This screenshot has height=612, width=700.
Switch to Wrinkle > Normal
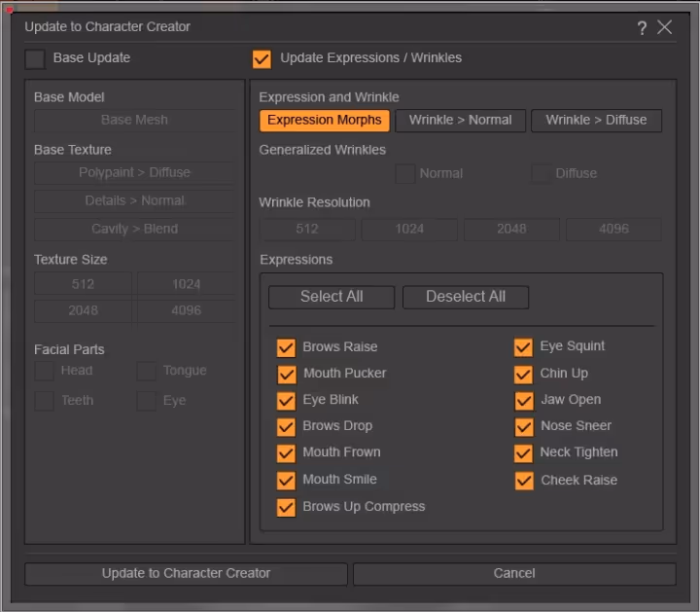point(460,121)
